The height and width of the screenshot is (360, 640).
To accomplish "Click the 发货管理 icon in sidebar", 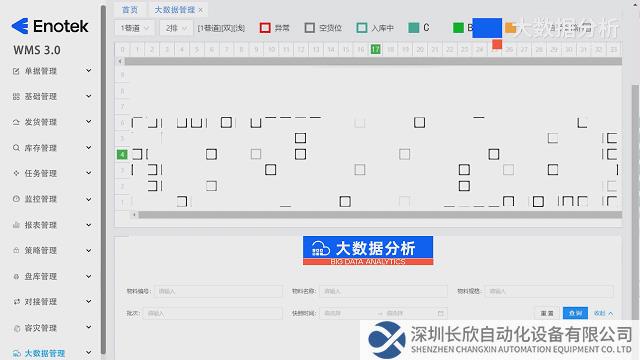I will click(16, 122).
